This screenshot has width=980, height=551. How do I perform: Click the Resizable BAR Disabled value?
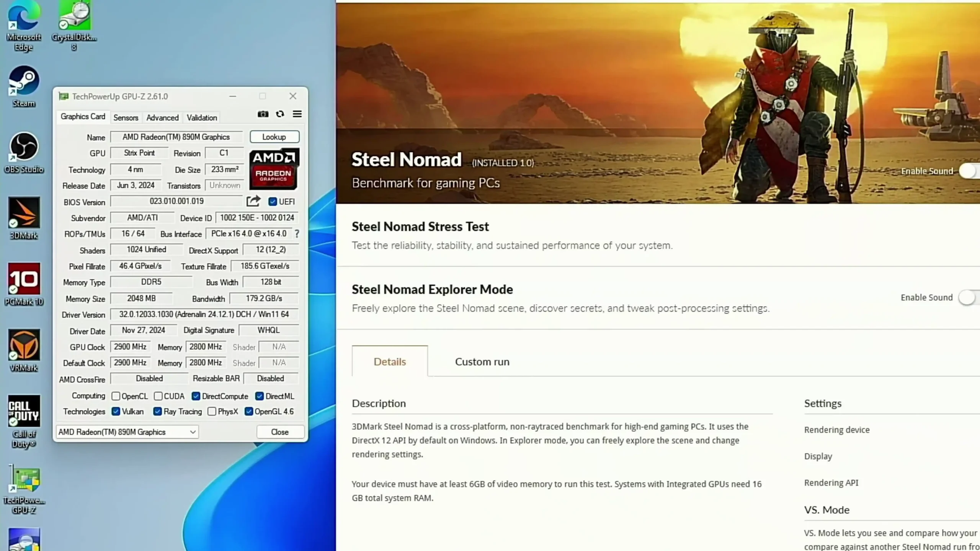(271, 378)
